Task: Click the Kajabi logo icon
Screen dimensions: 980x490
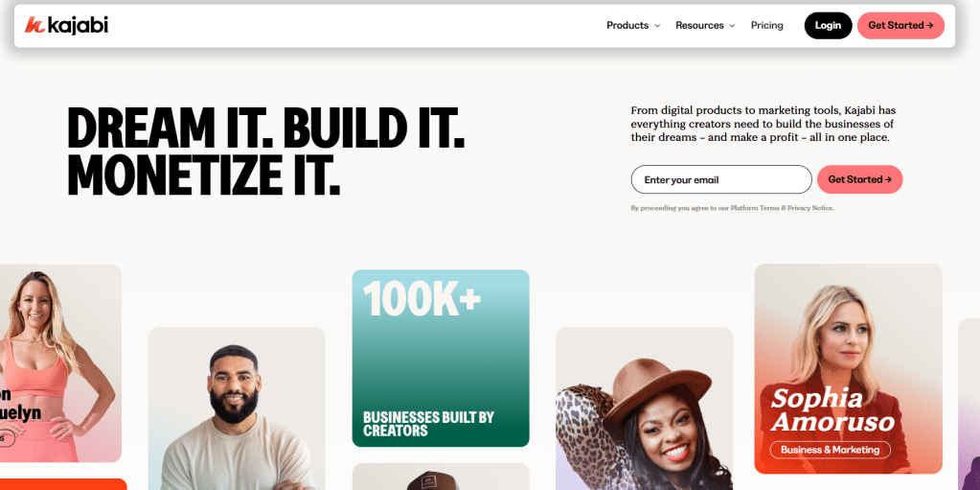Action: [x=34, y=25]
